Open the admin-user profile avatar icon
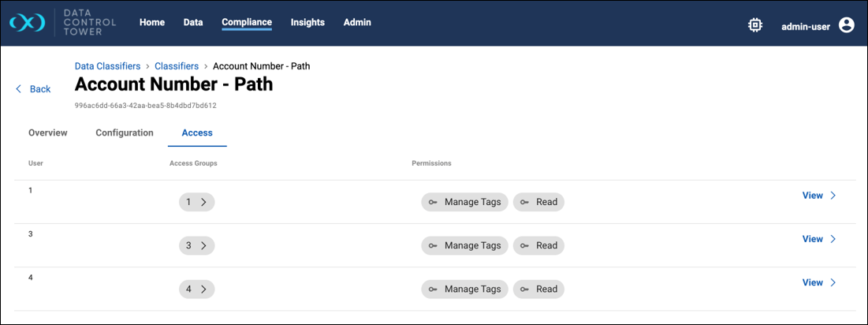The height and width of the screenshot is (325, 868). pyautogui.click(x=847, y=25)
